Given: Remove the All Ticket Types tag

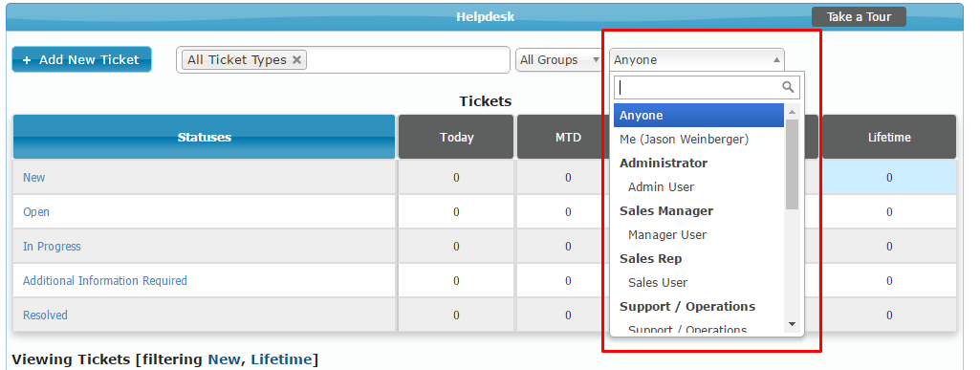Looking at the screenshot, I should [297, 59].
